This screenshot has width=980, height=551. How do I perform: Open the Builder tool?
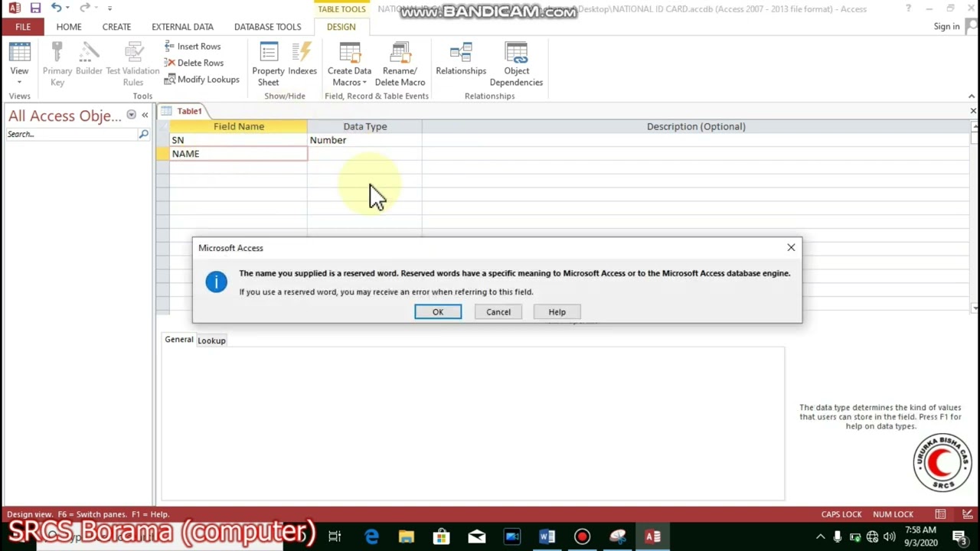coord(89,60)
